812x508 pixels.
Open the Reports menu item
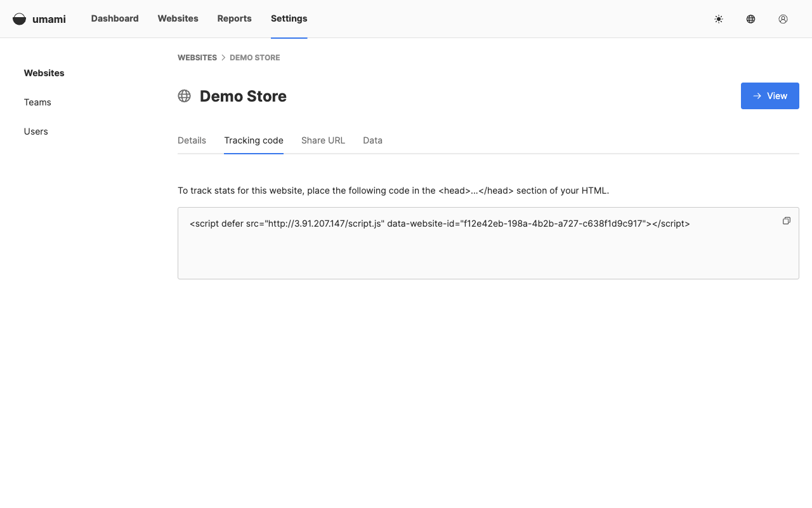click(x=235, y=18)
